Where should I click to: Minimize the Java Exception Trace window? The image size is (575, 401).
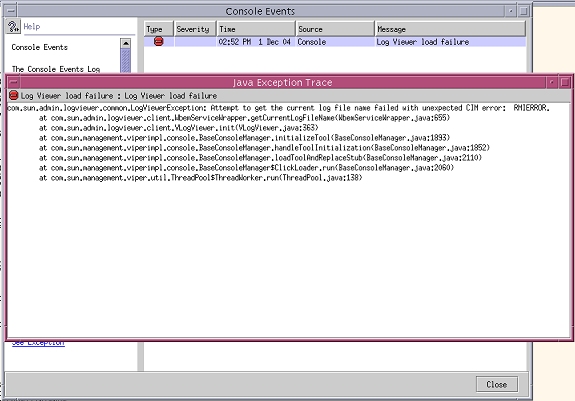(551, 82)
